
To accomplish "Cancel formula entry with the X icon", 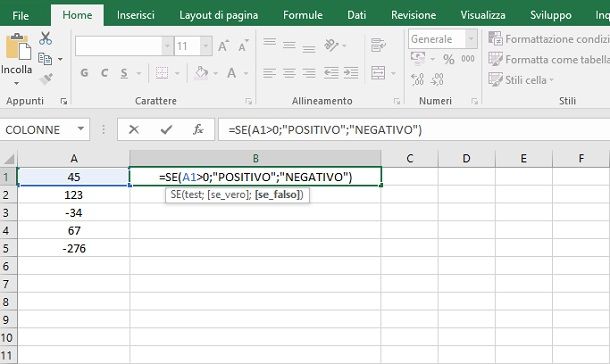I will pos(134,130).
